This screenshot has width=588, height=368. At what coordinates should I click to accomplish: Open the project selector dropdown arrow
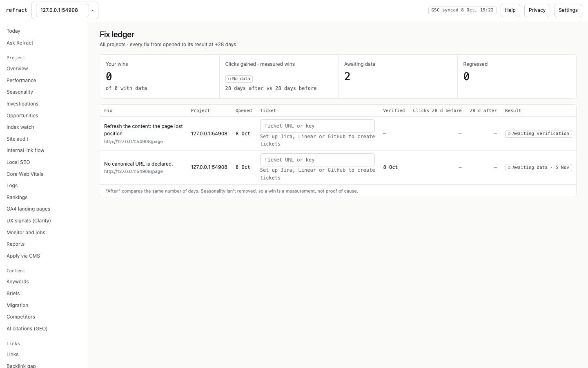(x=93, y=10)
